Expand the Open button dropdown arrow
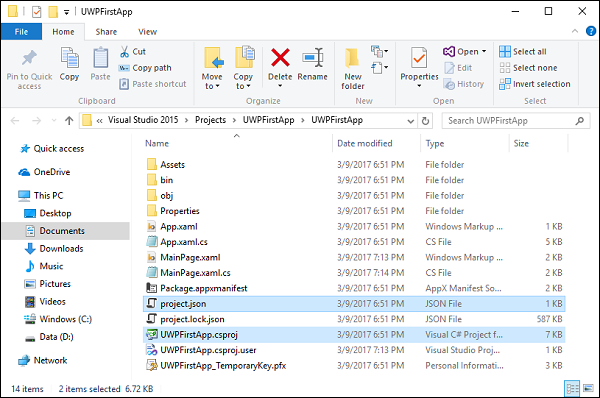Image resolution: width=600 pixels, height=398 pixels. tap(484, 51)
